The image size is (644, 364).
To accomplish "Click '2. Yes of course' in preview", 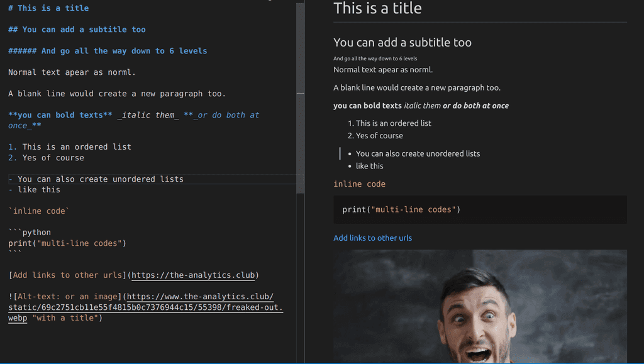I will 375,135.
